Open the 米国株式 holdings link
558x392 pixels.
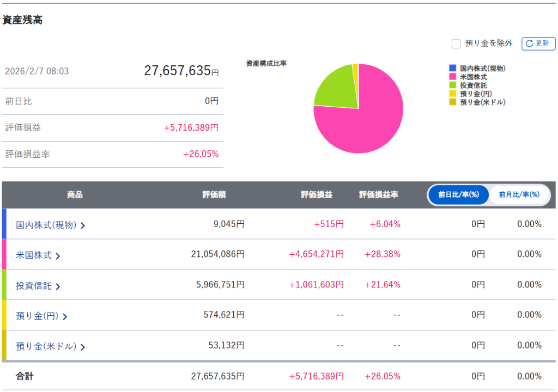point(34,255)
